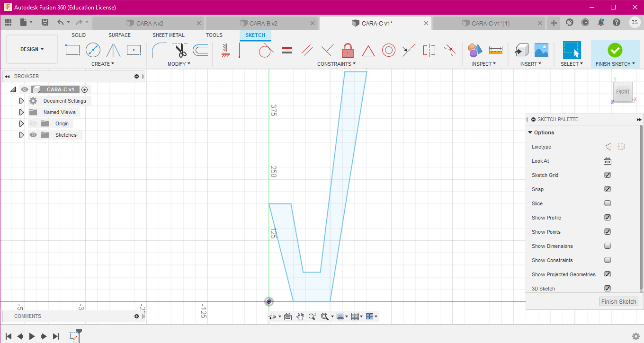644x343 pixels.
Task: Save the document with the floppy icon
Action: [45, 22]
